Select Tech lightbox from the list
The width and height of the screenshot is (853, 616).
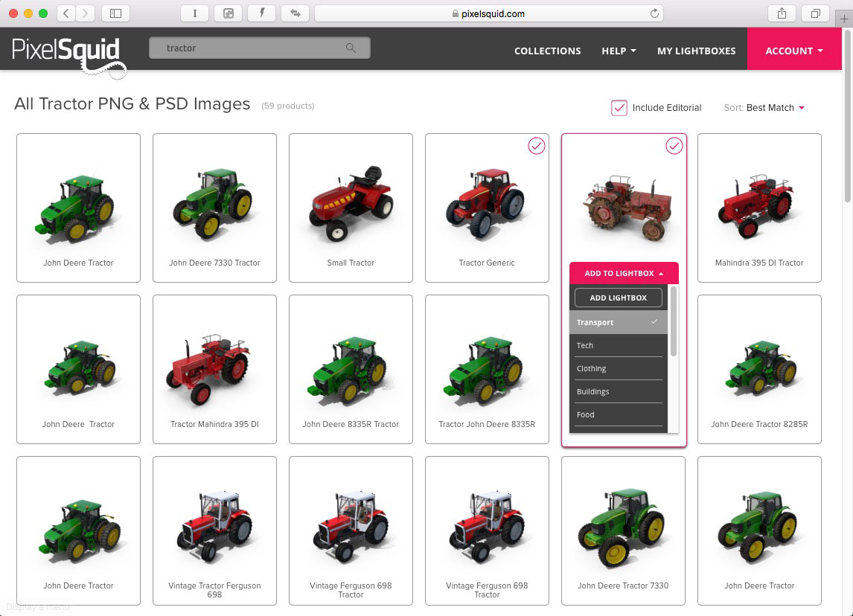tap(618, 345)
